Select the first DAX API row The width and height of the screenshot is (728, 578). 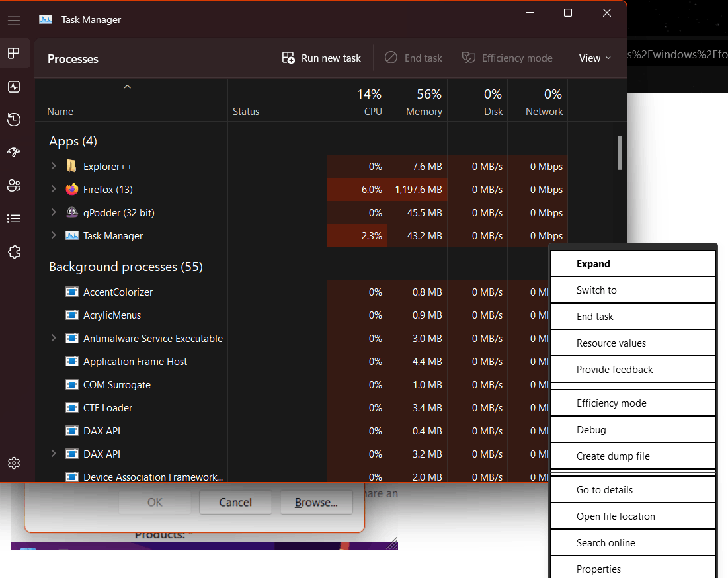coord(292,431)
